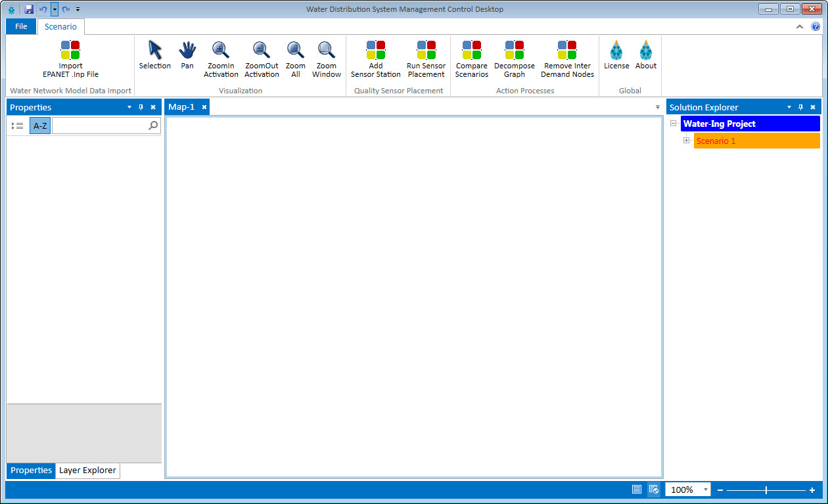Collapse the Water-Ing Project node
Screen dimensions: 828x504
(674, 124)
